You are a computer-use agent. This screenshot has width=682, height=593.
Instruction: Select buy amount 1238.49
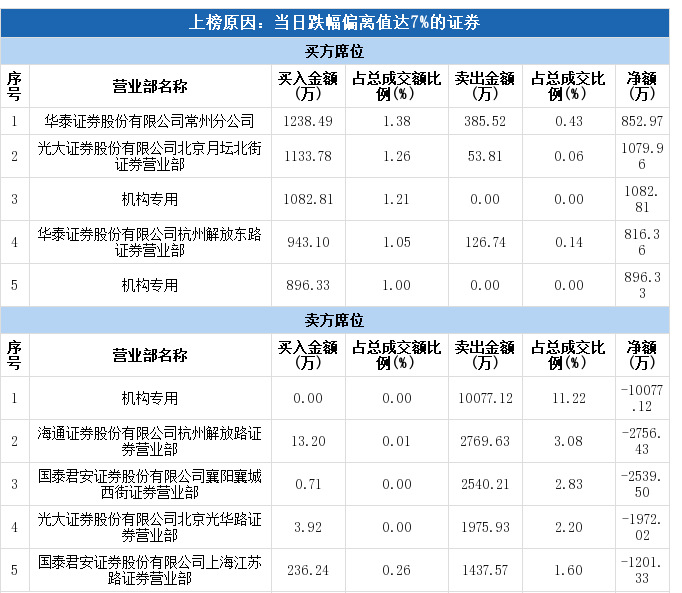[x=308, y=121]
